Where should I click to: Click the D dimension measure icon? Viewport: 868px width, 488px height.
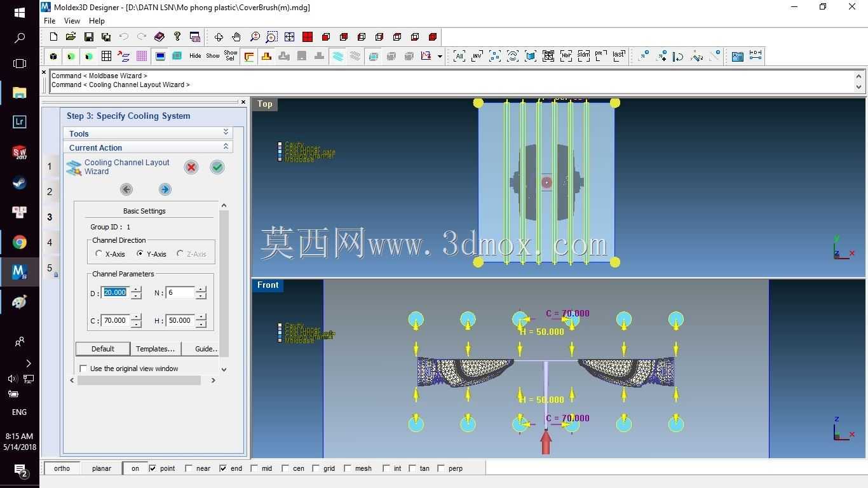pyautogui.click(x=756, y=56)
